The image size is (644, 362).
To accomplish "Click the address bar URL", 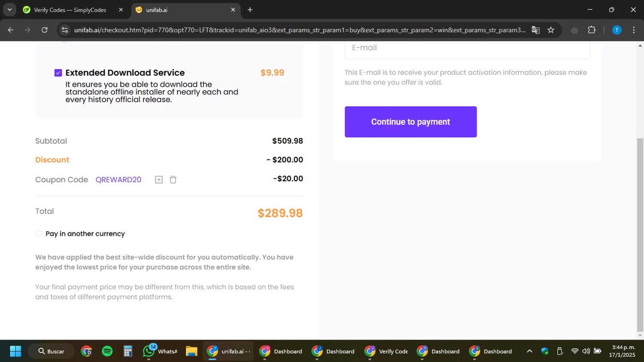I will tap(300, 30).
